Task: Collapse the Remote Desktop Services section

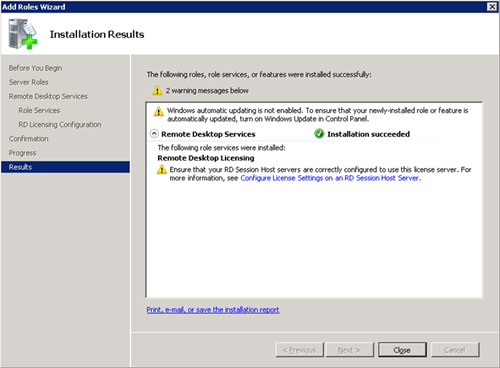Action: (154, 134)
